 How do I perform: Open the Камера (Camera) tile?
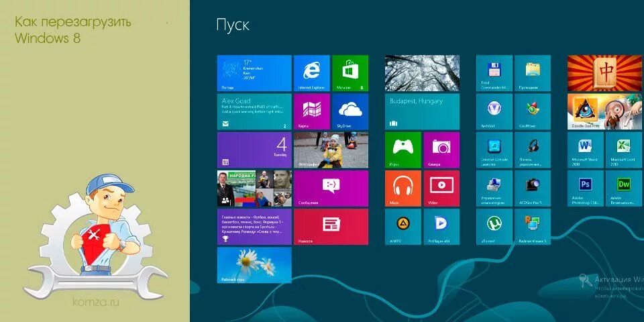tap(441, 150)
